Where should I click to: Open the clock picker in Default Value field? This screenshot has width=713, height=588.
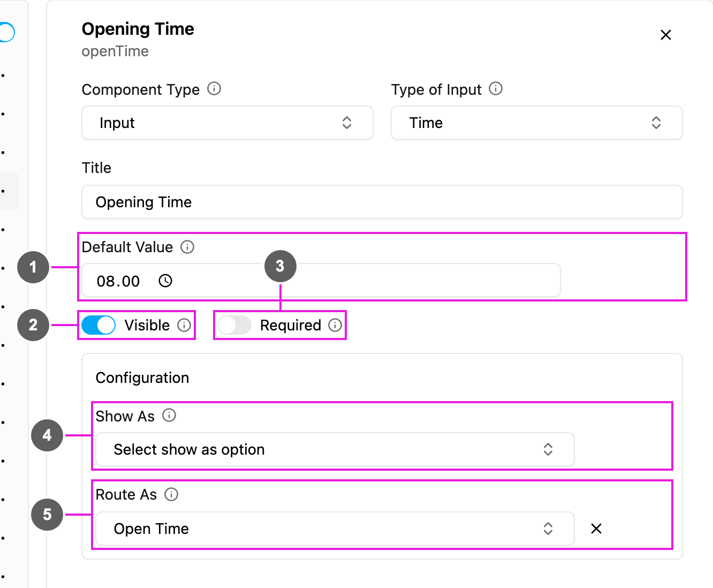tap(165, 281)
